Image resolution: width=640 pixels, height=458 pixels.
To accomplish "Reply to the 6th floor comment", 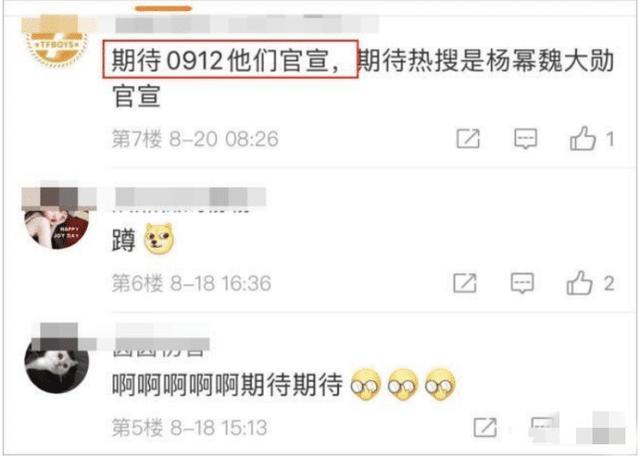I will [x=522, y=283].
